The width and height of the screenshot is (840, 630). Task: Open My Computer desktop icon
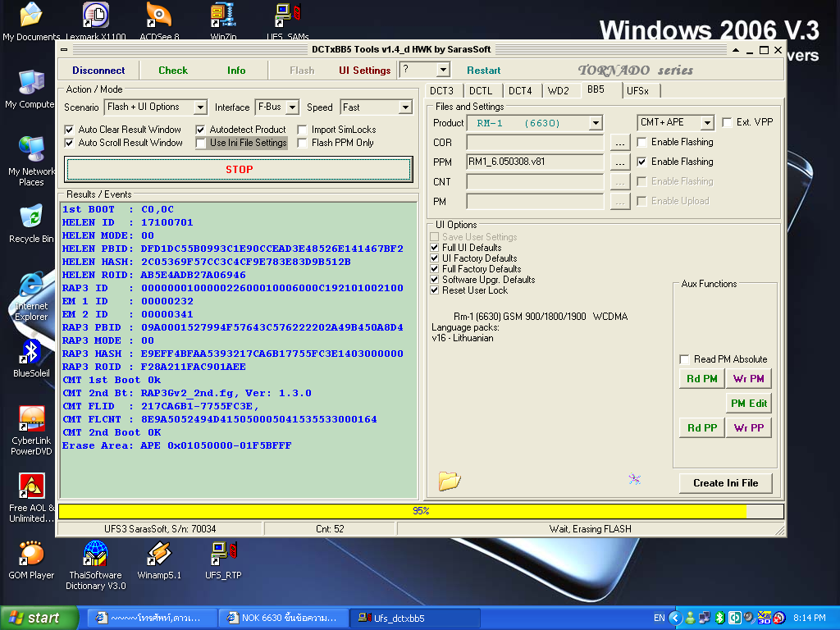point(30,89)
